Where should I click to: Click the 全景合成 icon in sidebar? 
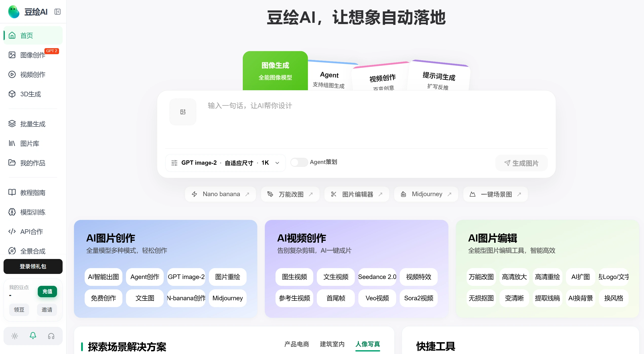(12, 251)
